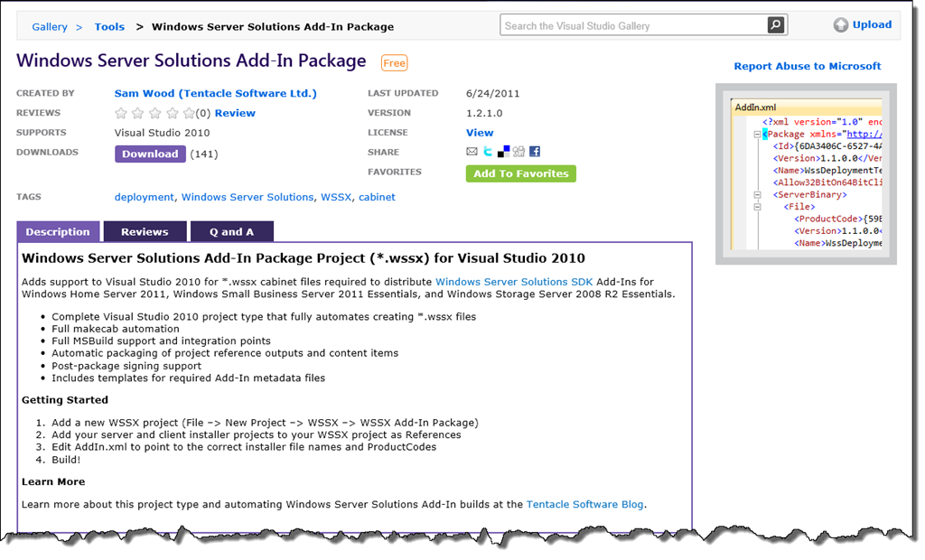Click the Upload link
Image resolution: width=925 pixels, height=560 pixels.
(x=863, y=24)
